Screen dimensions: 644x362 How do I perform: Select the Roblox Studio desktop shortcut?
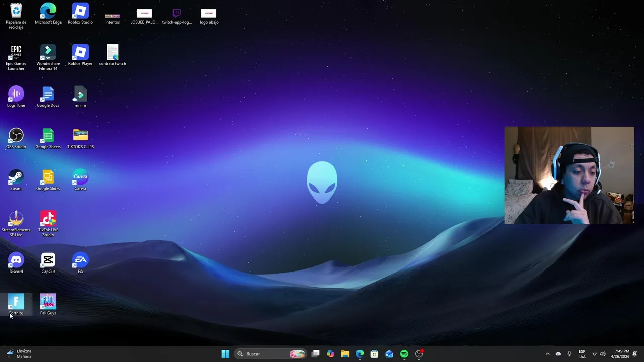pos(80,14)
